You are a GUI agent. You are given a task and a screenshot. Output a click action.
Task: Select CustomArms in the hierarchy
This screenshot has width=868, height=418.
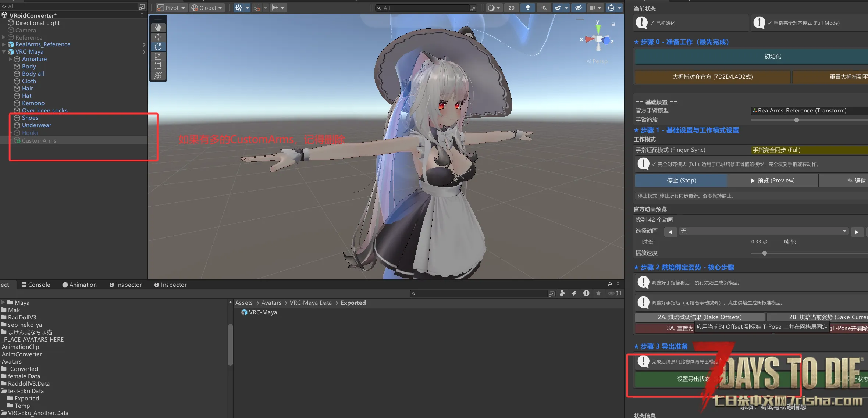(x=39, y=140)
